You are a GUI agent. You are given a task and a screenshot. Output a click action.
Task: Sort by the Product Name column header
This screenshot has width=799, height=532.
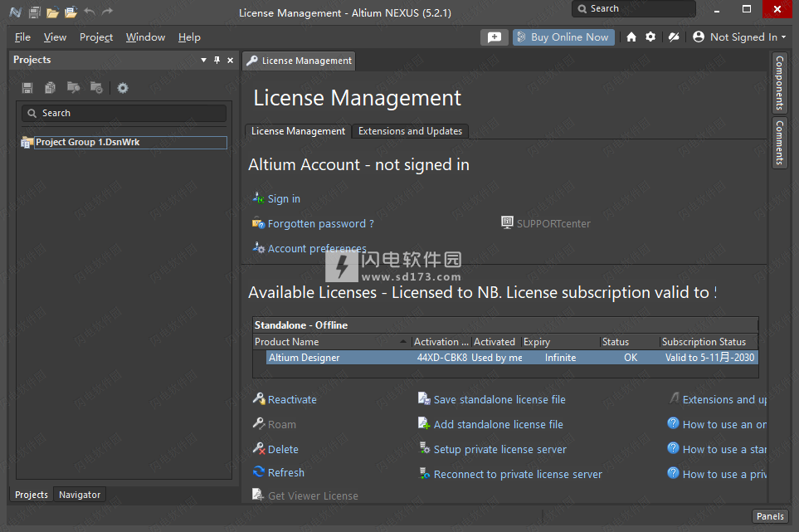click(332, 342)
